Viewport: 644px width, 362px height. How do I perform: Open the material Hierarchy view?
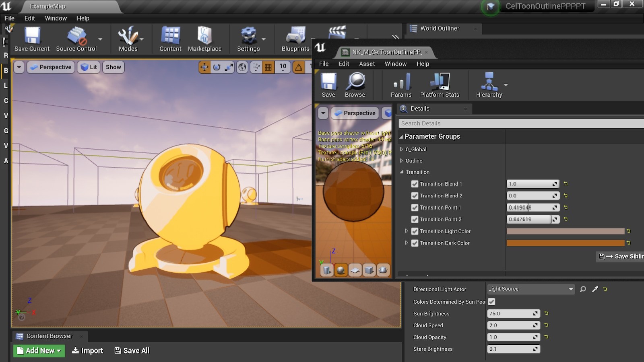tap(489, 84)
